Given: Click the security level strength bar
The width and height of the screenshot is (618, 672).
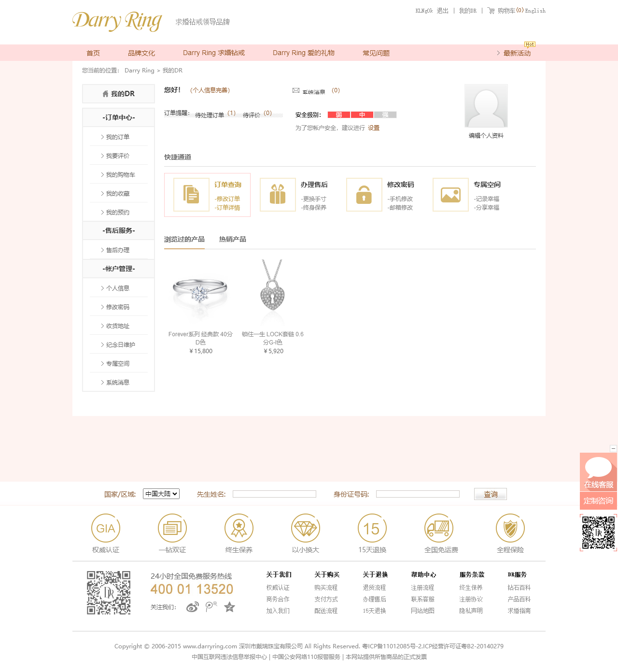Looking at the screenshot, I should point(362,115).
